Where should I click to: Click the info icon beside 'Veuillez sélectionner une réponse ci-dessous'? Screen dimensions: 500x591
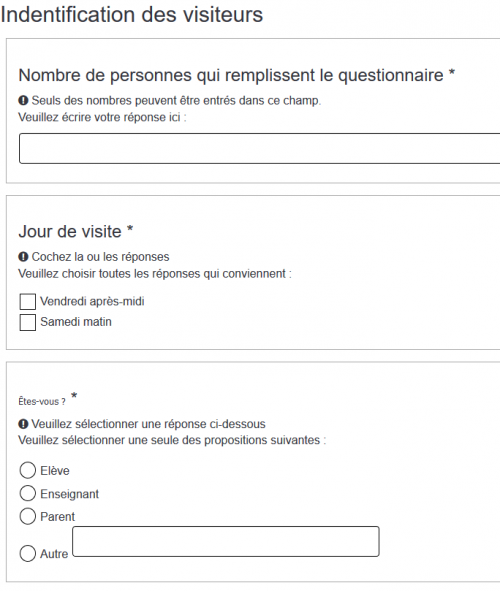point(23,424)
